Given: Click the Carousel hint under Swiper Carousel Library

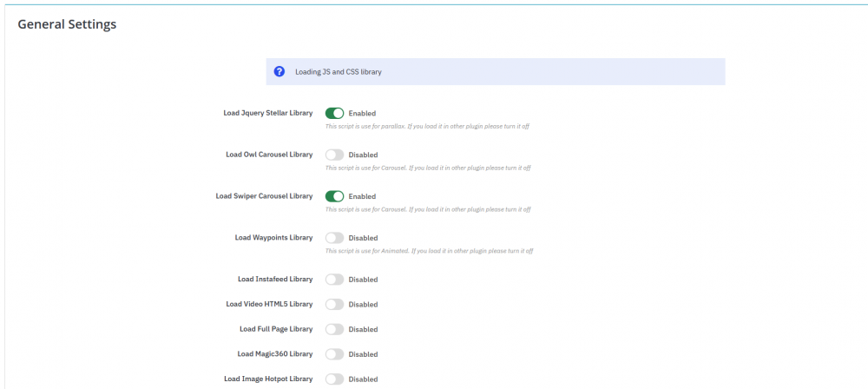Looking at the screenshot, I should (428, 209).
